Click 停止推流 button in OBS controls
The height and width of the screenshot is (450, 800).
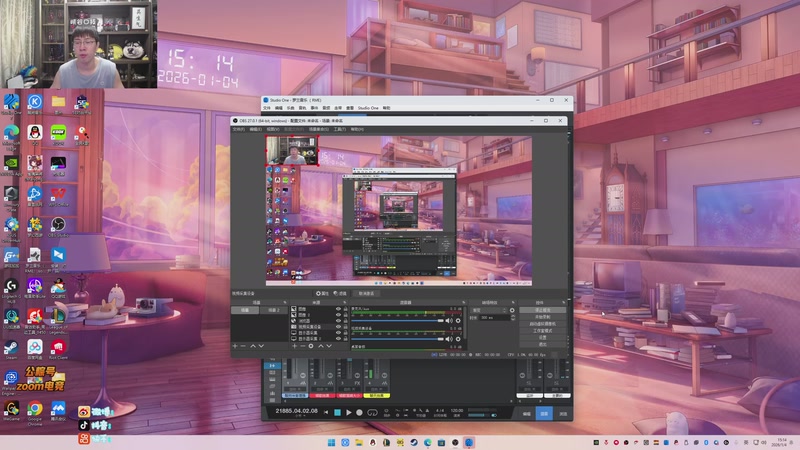[x=543, y=310]
